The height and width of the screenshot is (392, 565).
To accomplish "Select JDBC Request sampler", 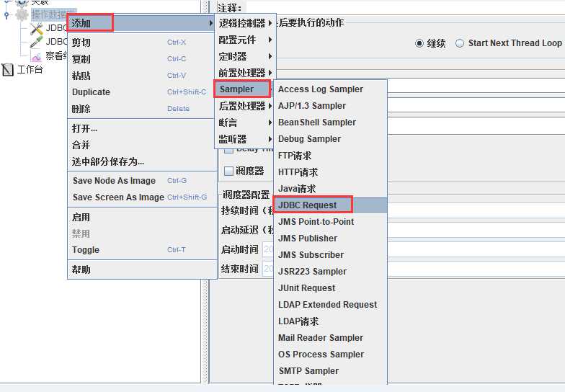I will click(330, 205).
